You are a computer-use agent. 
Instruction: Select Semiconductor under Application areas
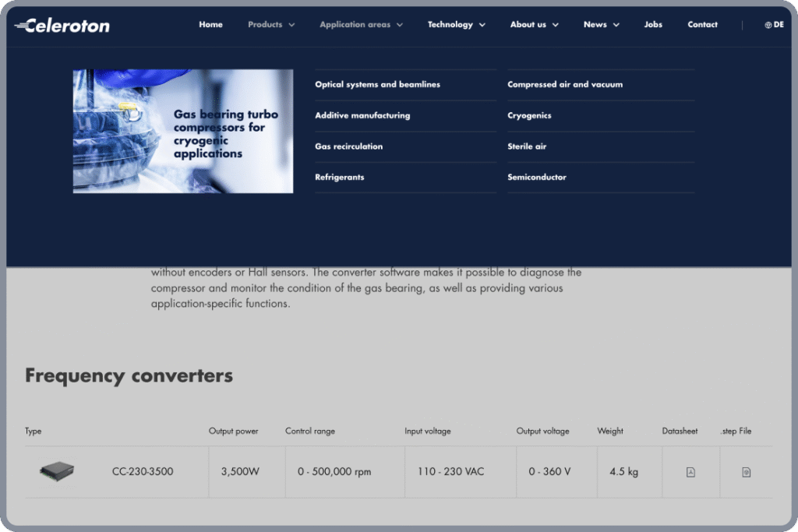pos(535,177)
